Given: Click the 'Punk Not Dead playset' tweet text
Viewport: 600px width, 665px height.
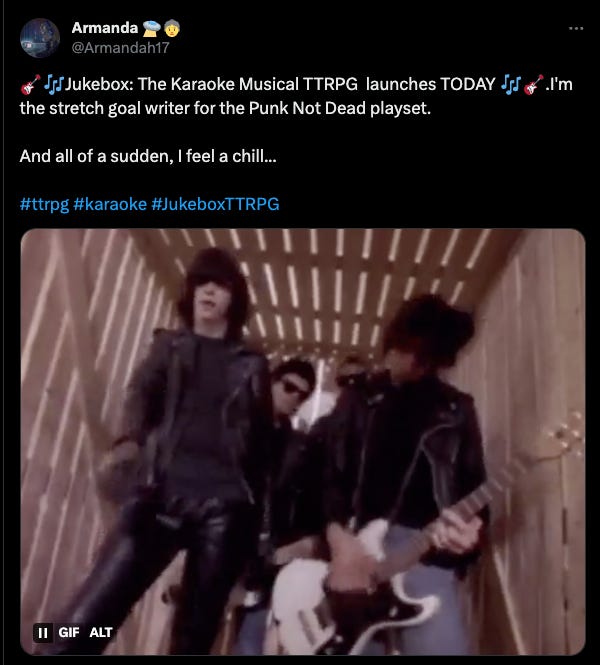Looking at the screenshot, I should [340, 108].
